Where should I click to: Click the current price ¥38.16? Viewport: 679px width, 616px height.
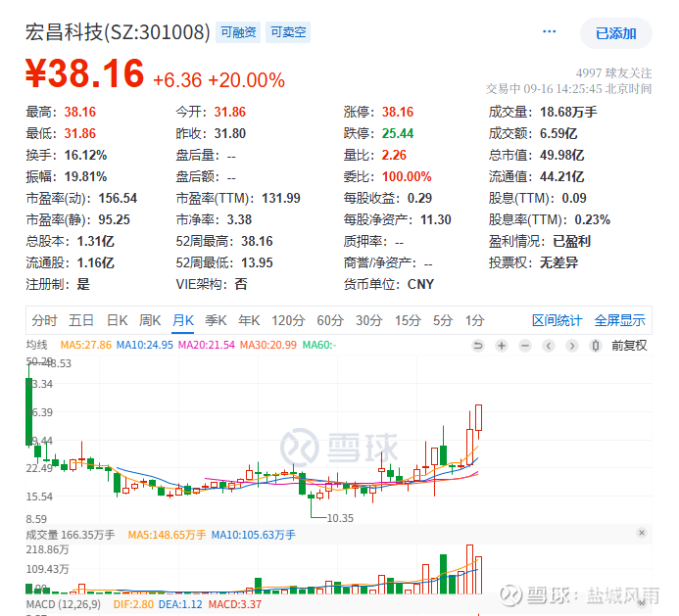click(84, 73)
